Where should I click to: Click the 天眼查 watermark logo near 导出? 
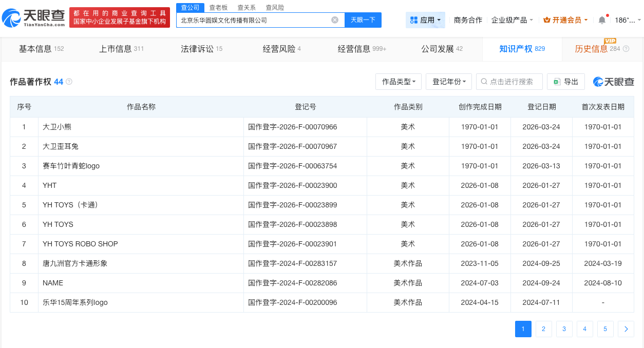613,82
